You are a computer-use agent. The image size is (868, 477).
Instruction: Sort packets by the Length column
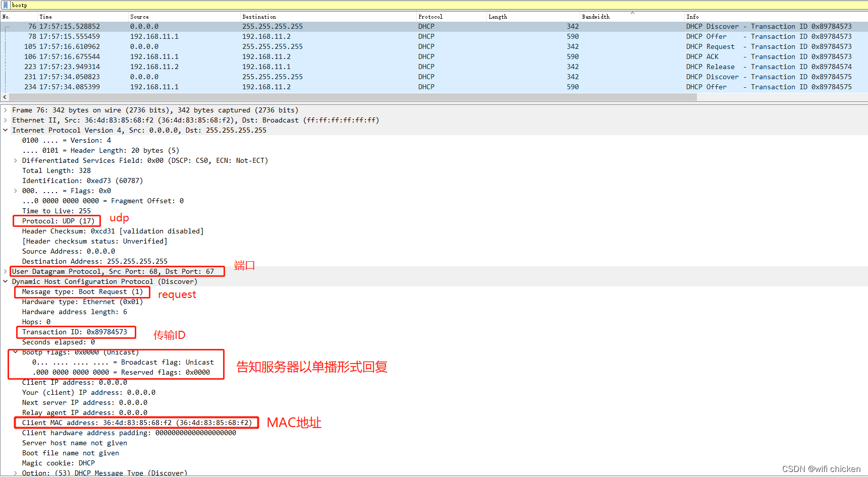[x=533, y=17]
